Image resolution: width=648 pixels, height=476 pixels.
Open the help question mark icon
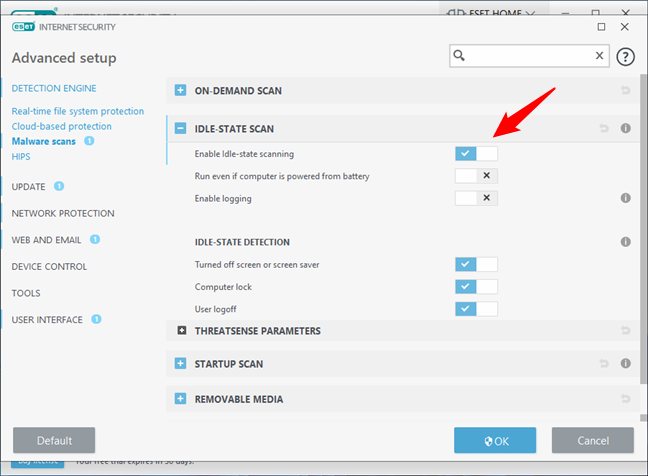(625, 57)
